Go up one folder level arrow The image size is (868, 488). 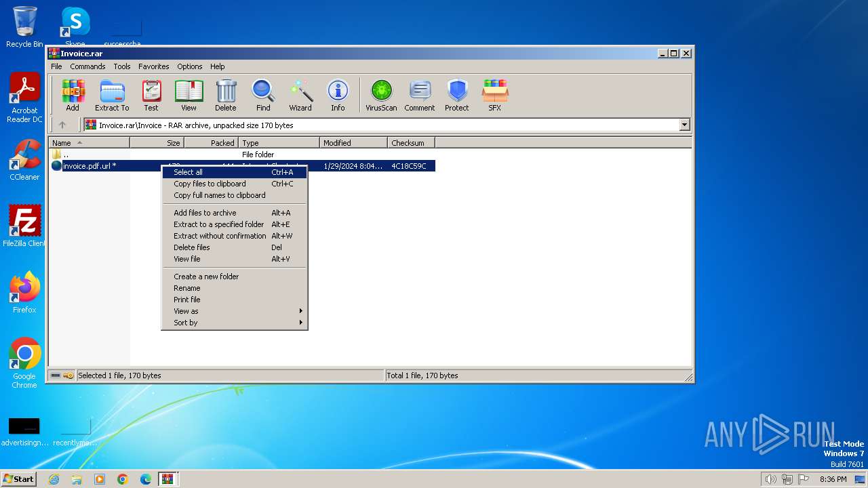[x=62, y=125]
